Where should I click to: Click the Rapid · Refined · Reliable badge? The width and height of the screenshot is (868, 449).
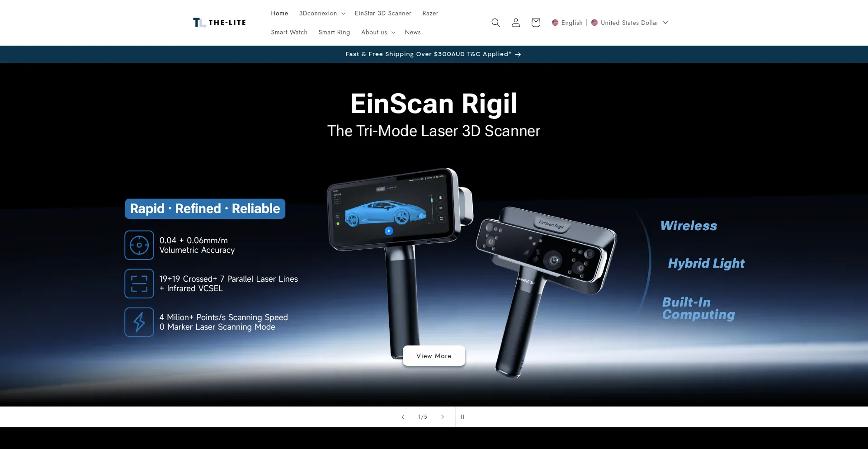click(205, 209)
